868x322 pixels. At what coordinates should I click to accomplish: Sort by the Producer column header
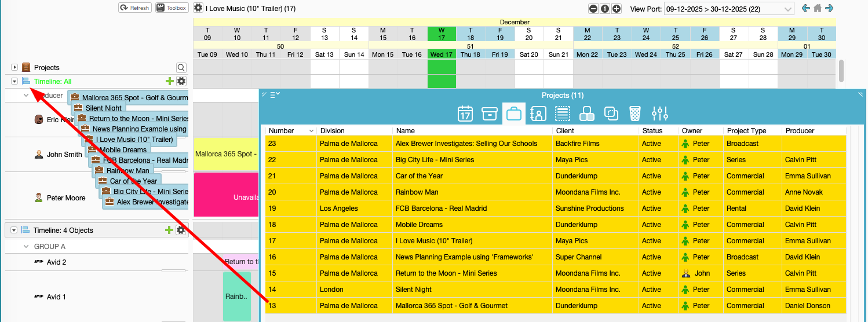tap(814, 131)
